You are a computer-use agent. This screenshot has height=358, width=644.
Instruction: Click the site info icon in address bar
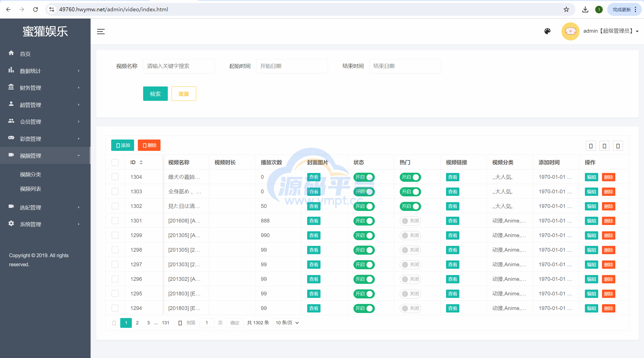52,10
